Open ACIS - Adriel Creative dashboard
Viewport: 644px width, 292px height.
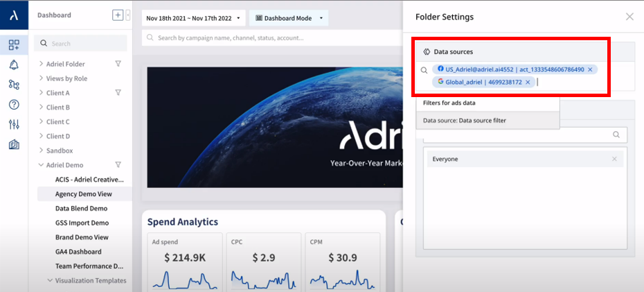click(x=89, y=180)
